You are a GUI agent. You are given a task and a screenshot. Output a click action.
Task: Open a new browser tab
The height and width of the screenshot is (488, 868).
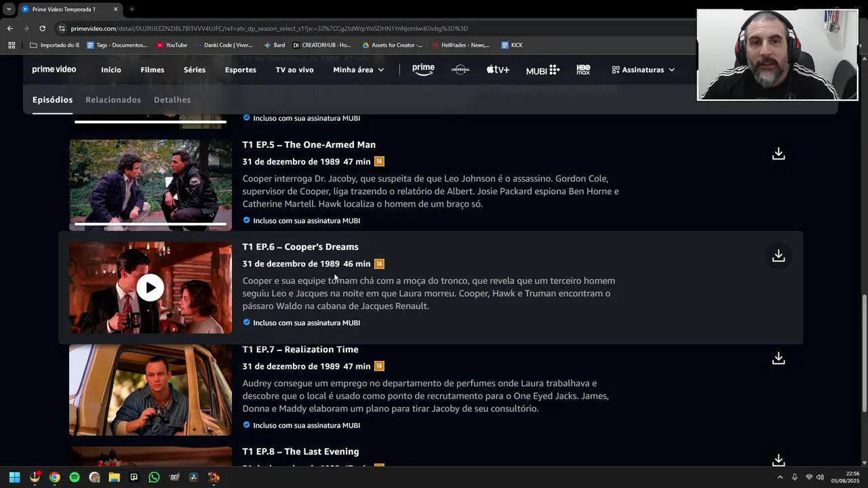[x=132, y=9]
